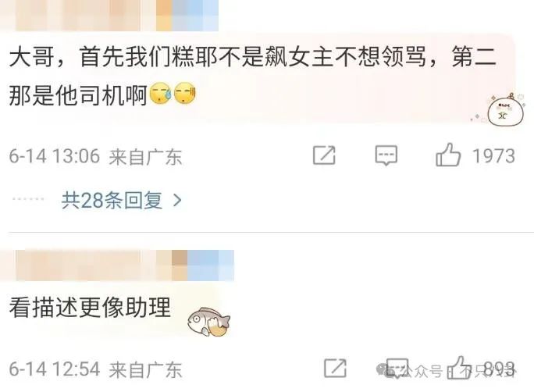Tap the thumbs-up on the 看描述更像助理 comment
Screen dimensions: 534x392
460,367
